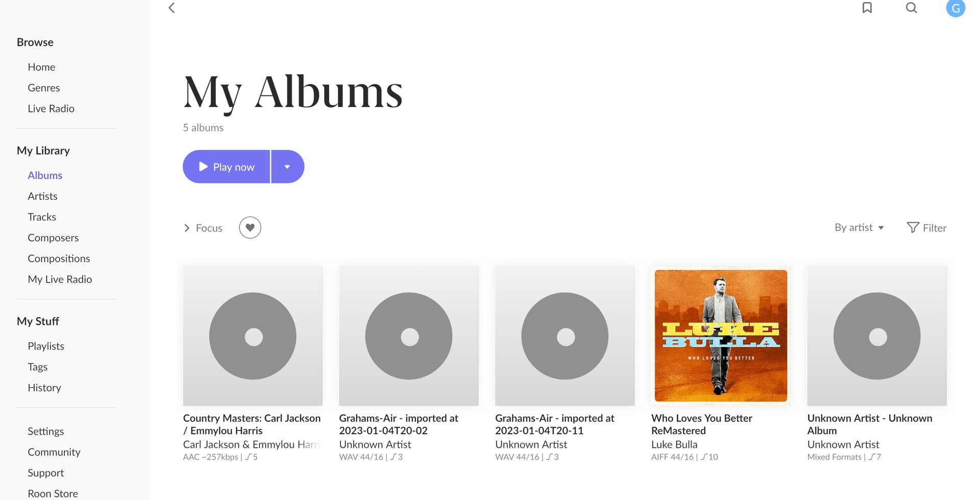Image resolution: width=980 pixels, height=500 pixels.
Task: Click the Luke Bulla artist link
Action: pyautogui.click(x=674, y=444)
